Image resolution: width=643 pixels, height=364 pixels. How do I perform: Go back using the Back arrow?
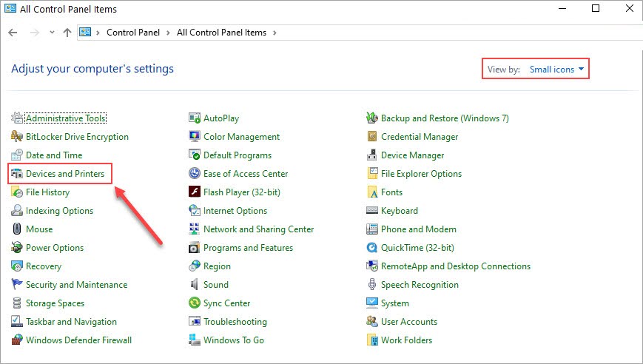click(x=13, y=33)
